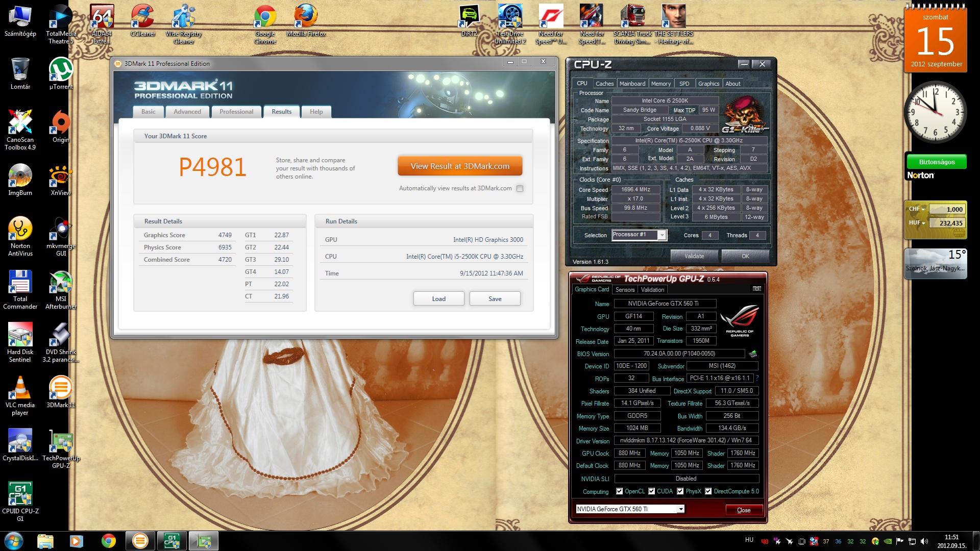Image resolution: width=980 pixels, height=551 pixels.
Task: Click the GPU-Z BIOS save chip icon
Action: click(753, 354)
